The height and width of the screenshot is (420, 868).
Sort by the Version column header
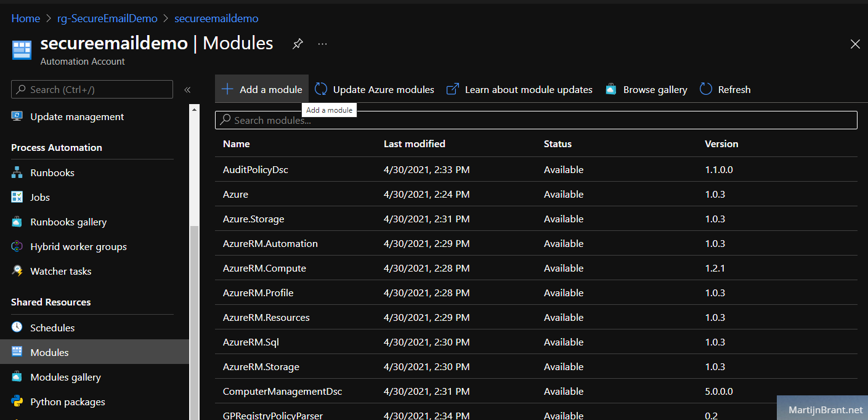point(721,143)
